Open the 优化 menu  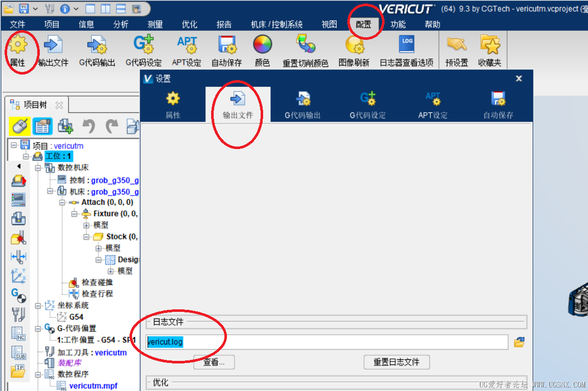[190, 25]
